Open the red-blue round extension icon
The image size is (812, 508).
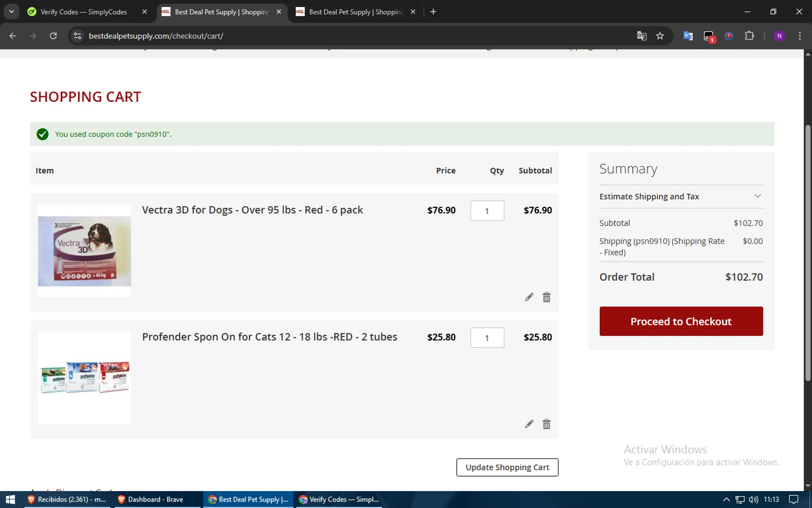[x=729, y=36]
